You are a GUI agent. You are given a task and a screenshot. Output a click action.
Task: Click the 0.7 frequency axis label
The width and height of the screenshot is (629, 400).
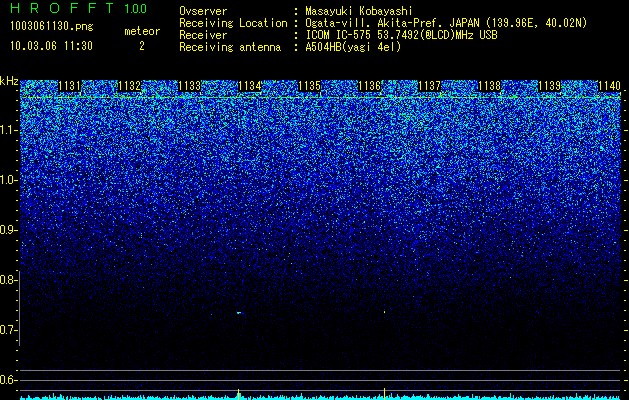pyautogui.click(x=6, y=330)
